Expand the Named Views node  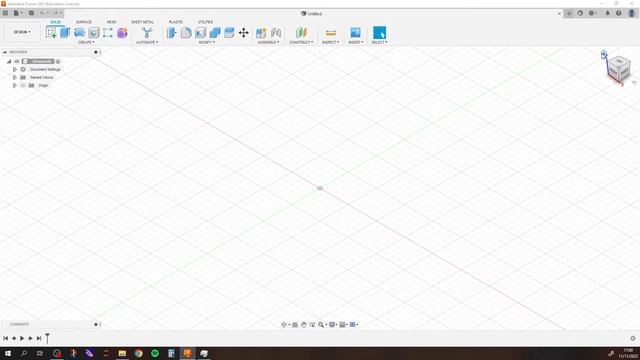click(15, 77)
